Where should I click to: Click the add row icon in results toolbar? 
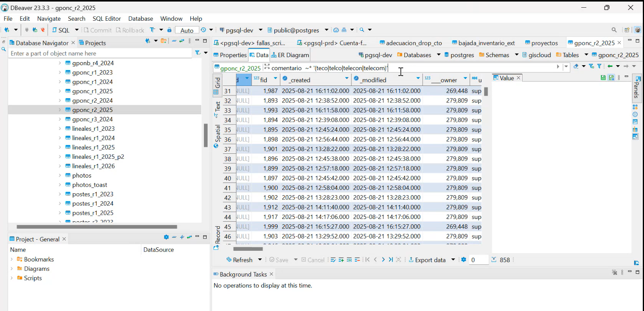[341, 260]
